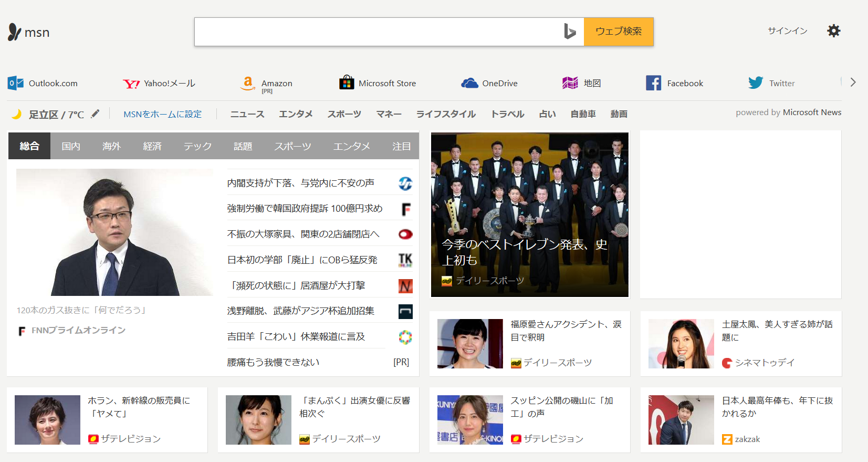Screen dimensions: 868x462
Task: Open the Microsoft Store shortcut icon
Action: click(x=347, y=83)
